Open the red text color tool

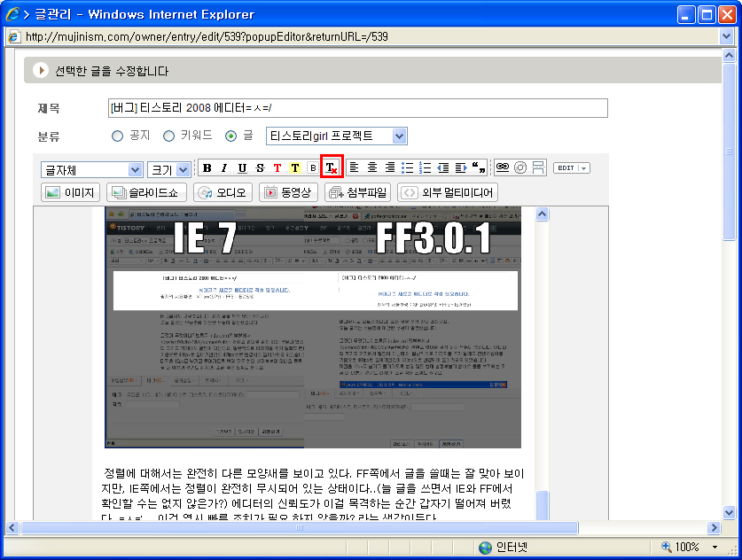coord(277,167)
